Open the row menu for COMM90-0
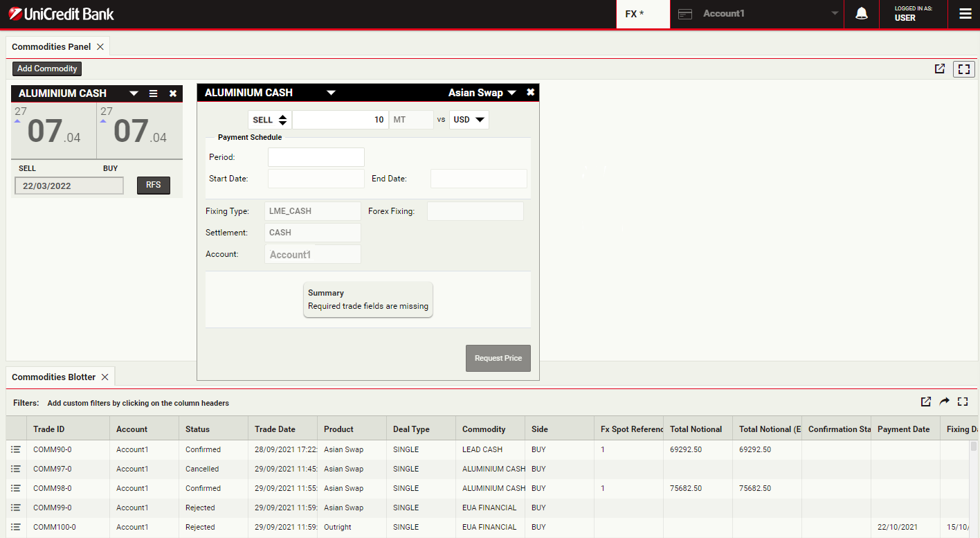This screenshot has height=538, width=980. pos(16,449)
